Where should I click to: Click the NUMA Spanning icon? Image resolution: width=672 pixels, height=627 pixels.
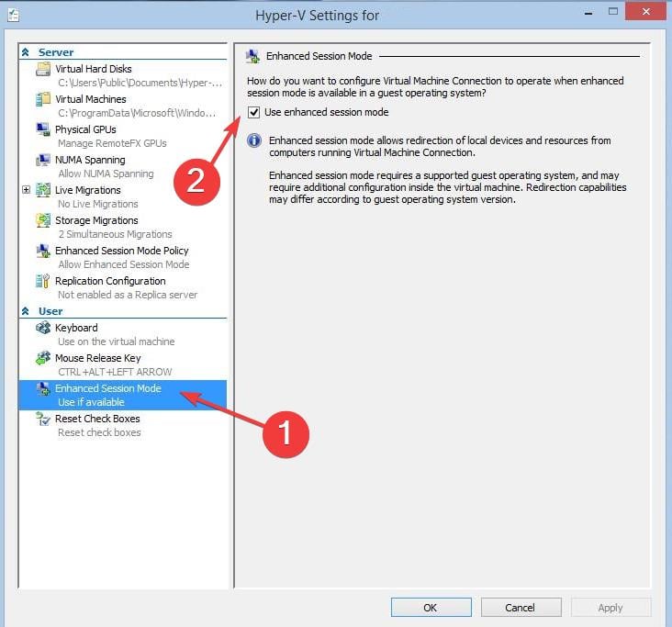click(x=43, y=160)
